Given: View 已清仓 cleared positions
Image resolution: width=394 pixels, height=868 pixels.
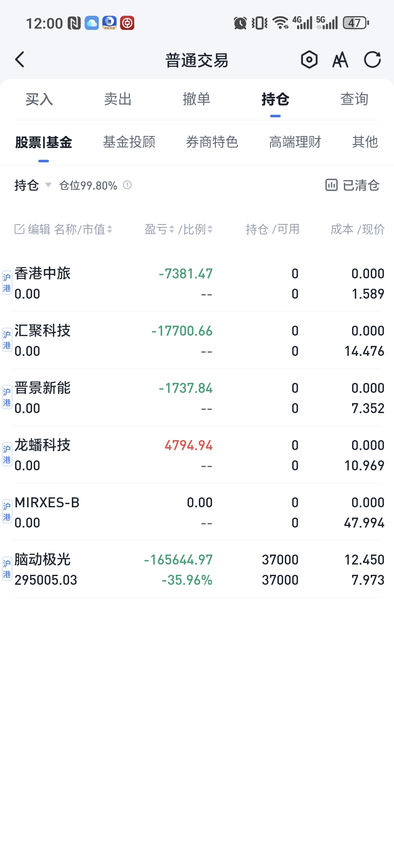Looking at the screenshot, I should pos(361,185).
